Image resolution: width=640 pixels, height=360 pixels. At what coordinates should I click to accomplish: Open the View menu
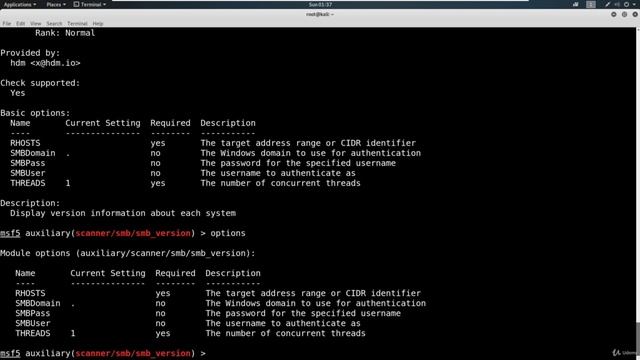click(36, 24)
